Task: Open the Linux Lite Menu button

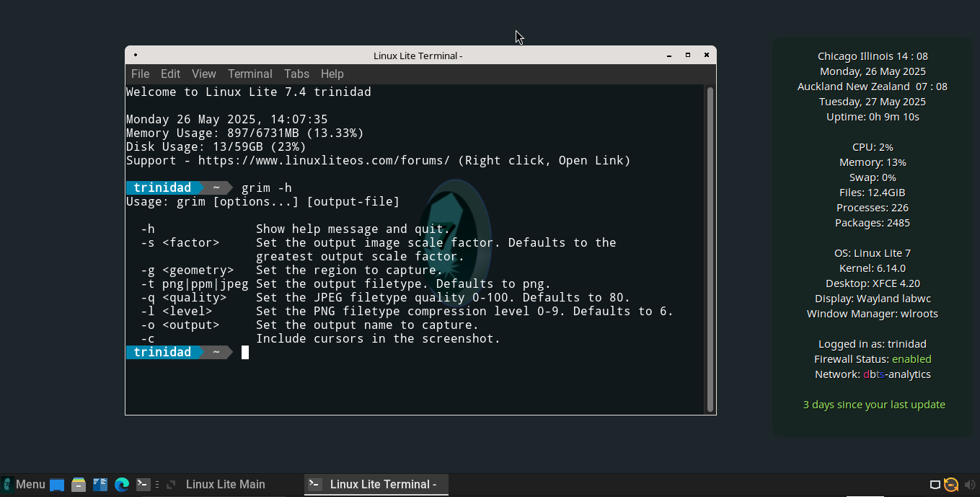Action: 24,485
